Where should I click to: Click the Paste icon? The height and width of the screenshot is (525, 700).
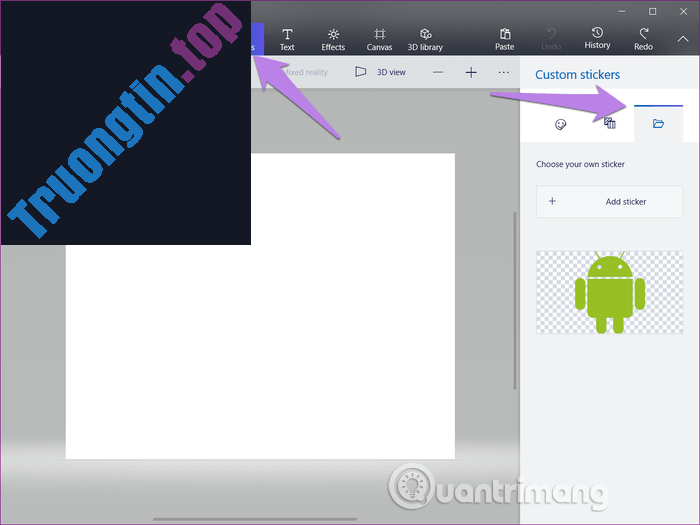[x=505, y=38]
